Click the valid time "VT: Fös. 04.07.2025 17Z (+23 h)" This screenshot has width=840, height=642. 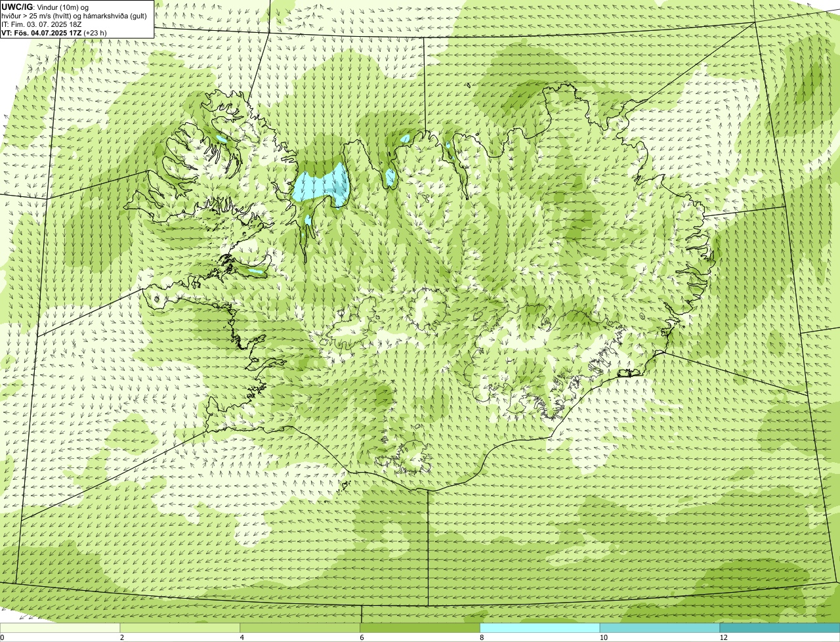[x=54, y=32]
